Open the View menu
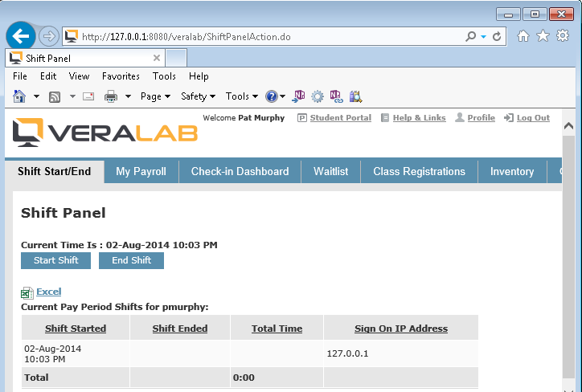The width and height of the screenshot is (582, 392). [79, 76]
